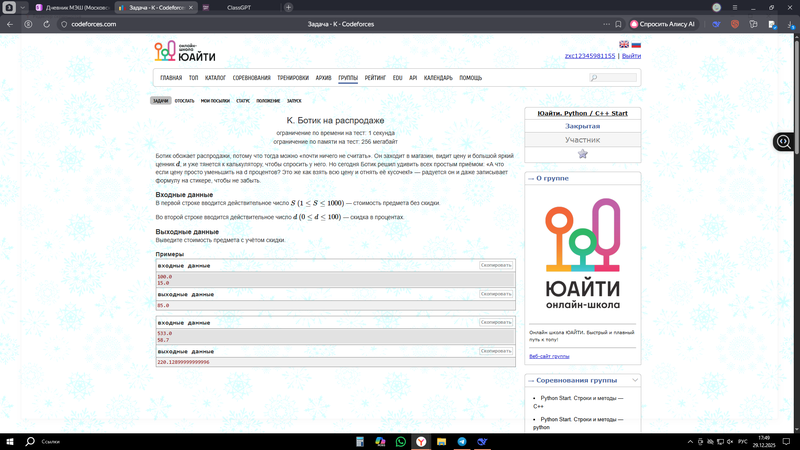Switch to the ОТОСЛАТЬ tab
Viewport: 800px width, 450px height.
[184, 101]
